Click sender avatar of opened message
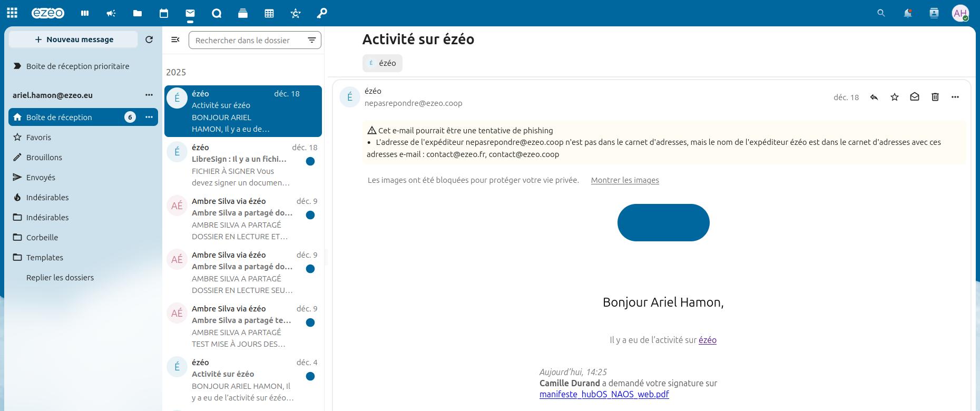The width and height of the screenshot is (980, 411). 350,97
